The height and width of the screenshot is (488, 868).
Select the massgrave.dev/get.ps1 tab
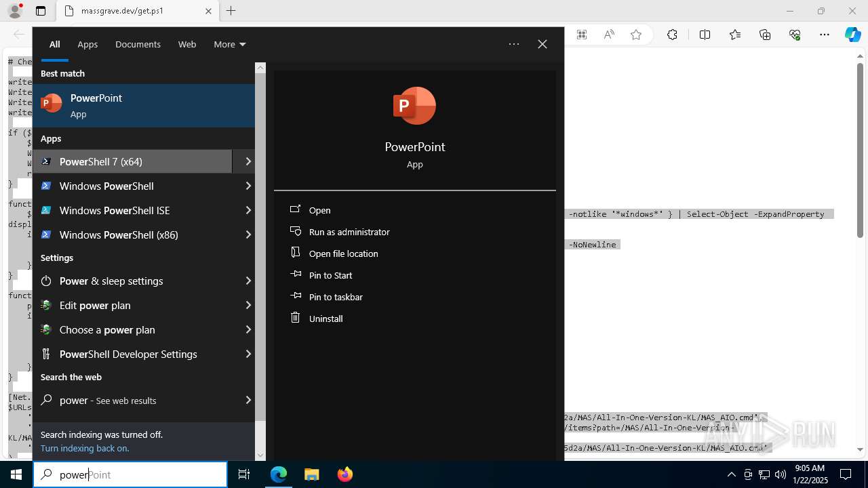(137, 11)
